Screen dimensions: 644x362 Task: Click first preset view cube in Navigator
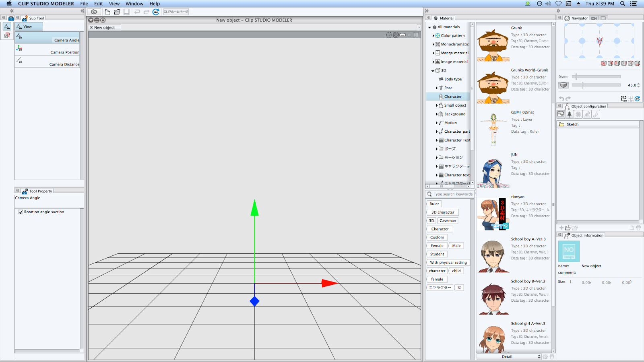[603, 63]
